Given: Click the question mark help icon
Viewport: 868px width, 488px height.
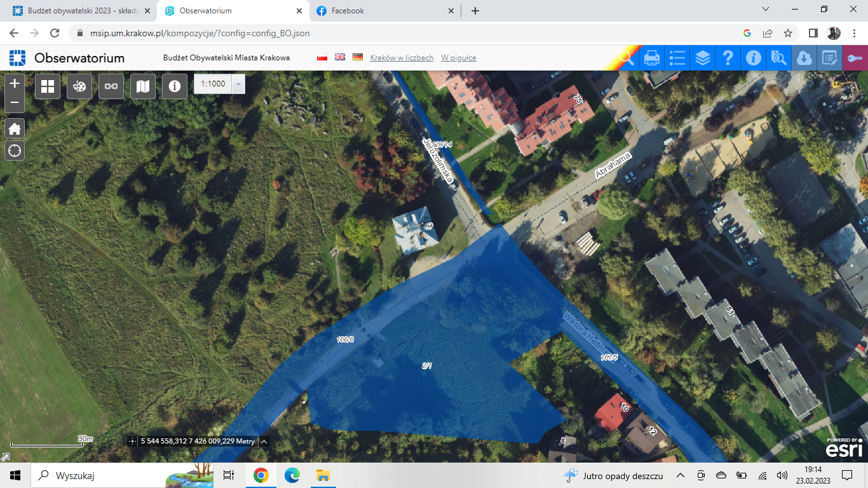Looking at the screenshot, I should [728, 58].
